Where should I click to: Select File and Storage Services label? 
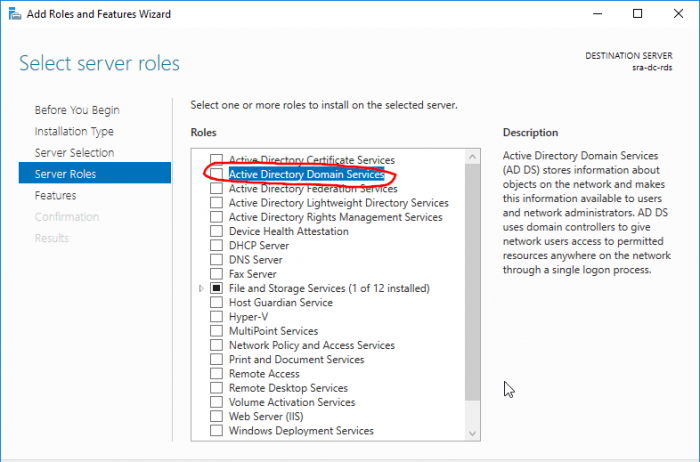pyautogui.click(x=329, y=288)
